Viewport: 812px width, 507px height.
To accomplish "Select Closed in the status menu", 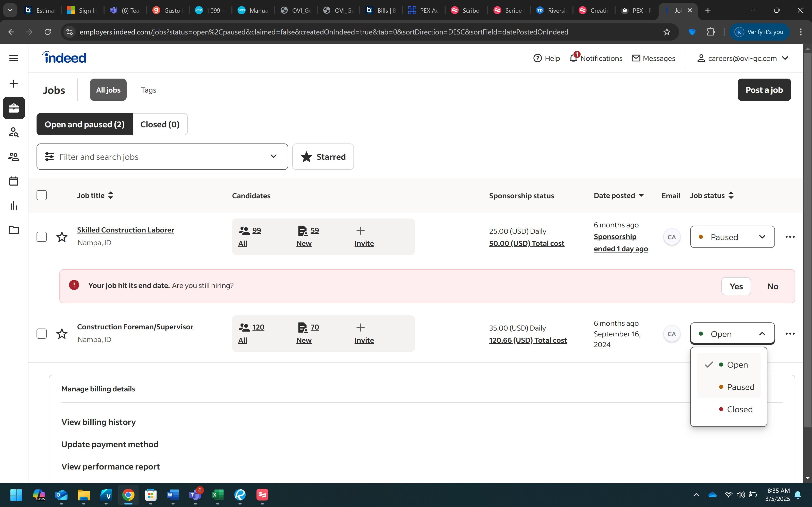I will pos(739,409).
